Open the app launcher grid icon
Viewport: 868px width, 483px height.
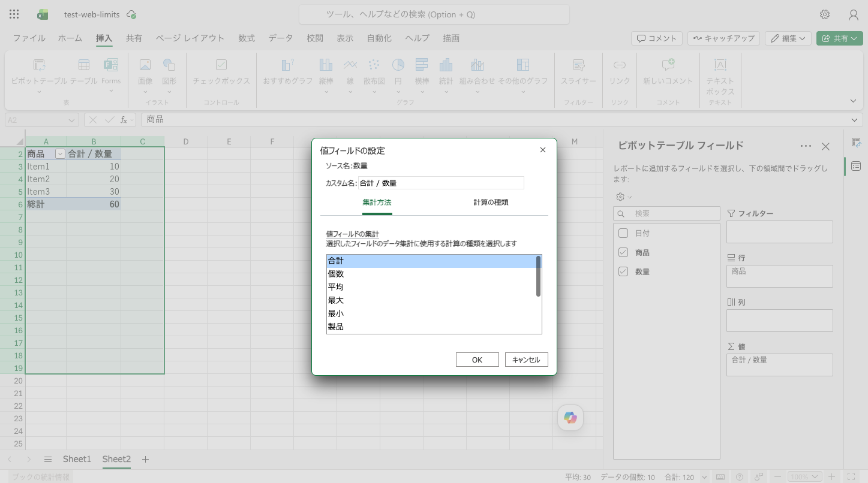pos(14,14)
